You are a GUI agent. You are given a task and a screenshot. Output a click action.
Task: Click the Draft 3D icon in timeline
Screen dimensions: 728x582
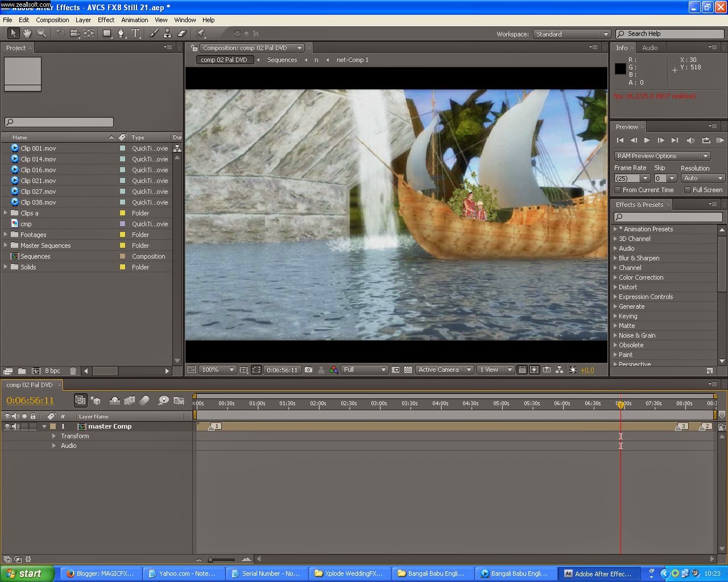point(95,400)
